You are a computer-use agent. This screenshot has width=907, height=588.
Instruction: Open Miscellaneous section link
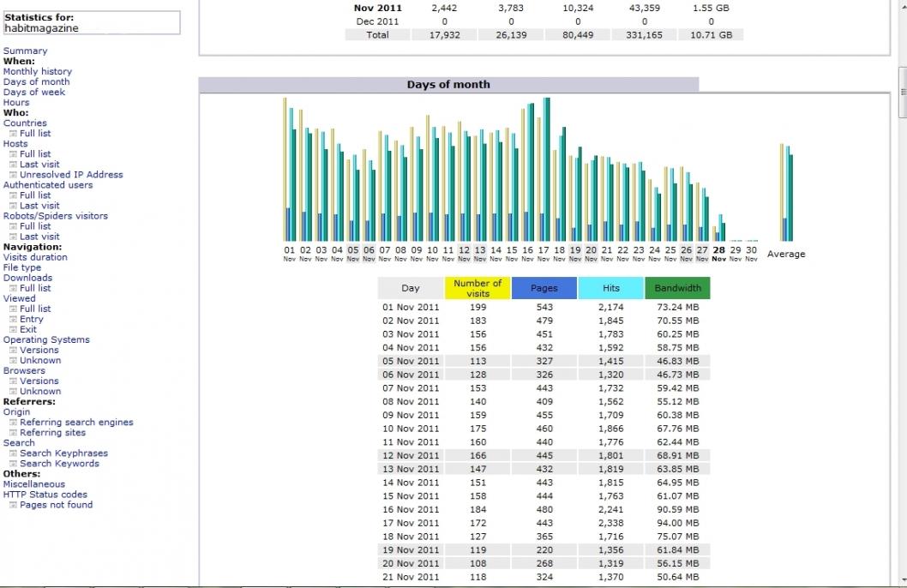[x=34, y=484]
